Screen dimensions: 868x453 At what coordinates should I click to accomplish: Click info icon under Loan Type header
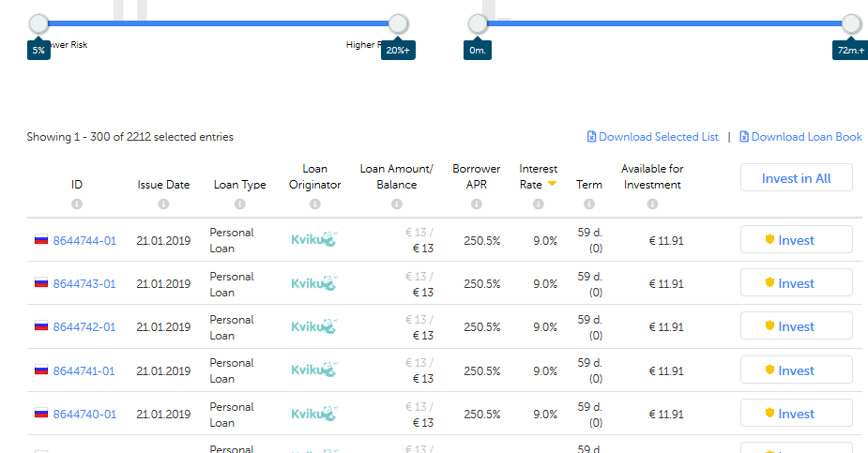239,204
